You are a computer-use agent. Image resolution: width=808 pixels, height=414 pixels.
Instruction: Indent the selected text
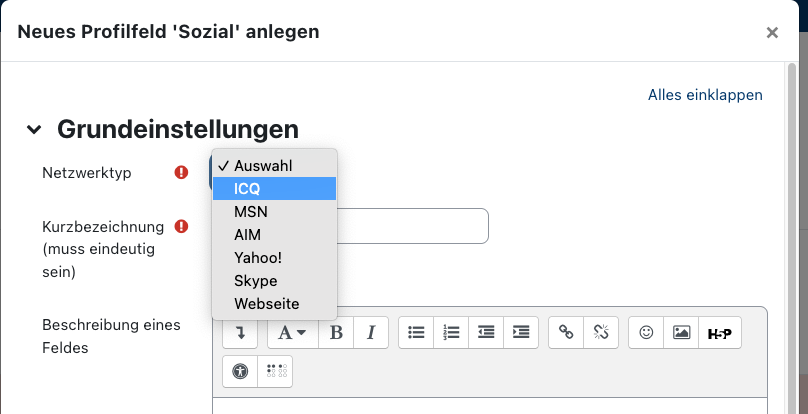[x=521, y=333]
